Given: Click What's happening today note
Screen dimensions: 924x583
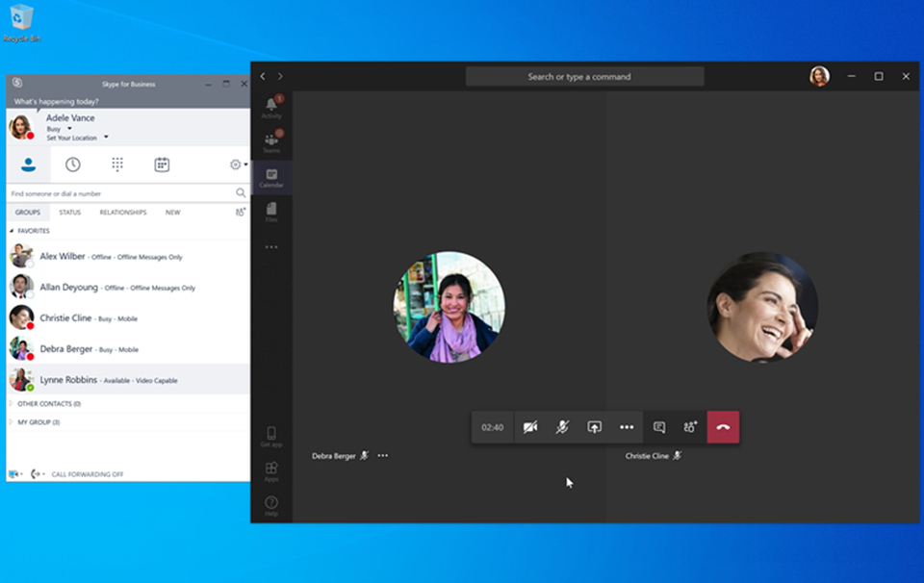Looking at the screenshot, I should point(57,101).
